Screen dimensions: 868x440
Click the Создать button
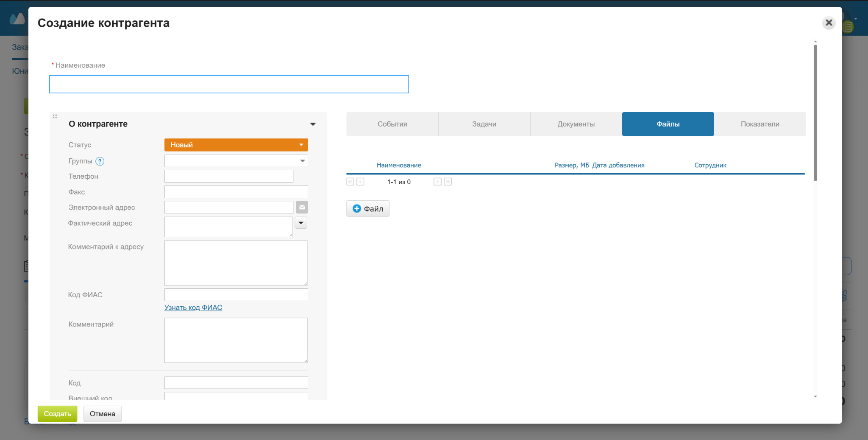(x=57, y=414)
